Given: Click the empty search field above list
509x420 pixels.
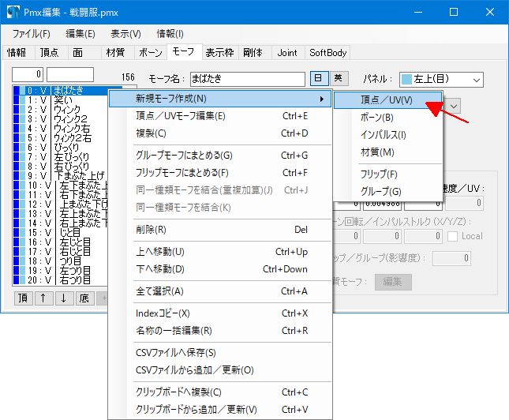Looking at the screenshot, I should 70,75.
